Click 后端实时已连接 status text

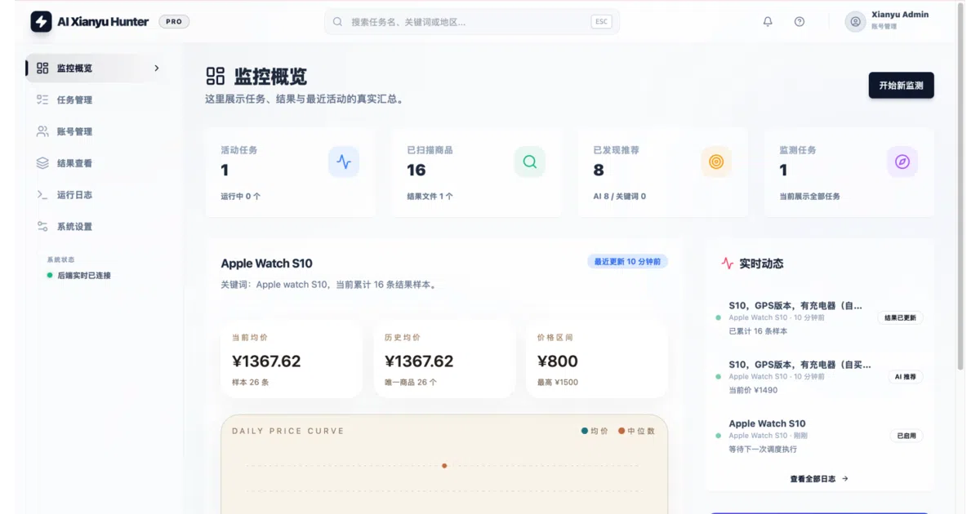click(84, 276)
